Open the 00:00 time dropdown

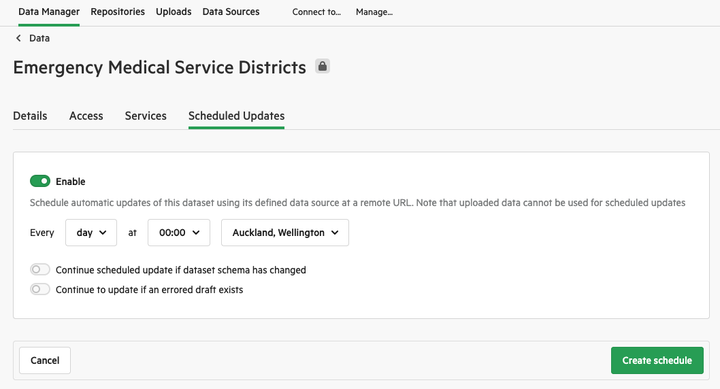click(179, 232)
